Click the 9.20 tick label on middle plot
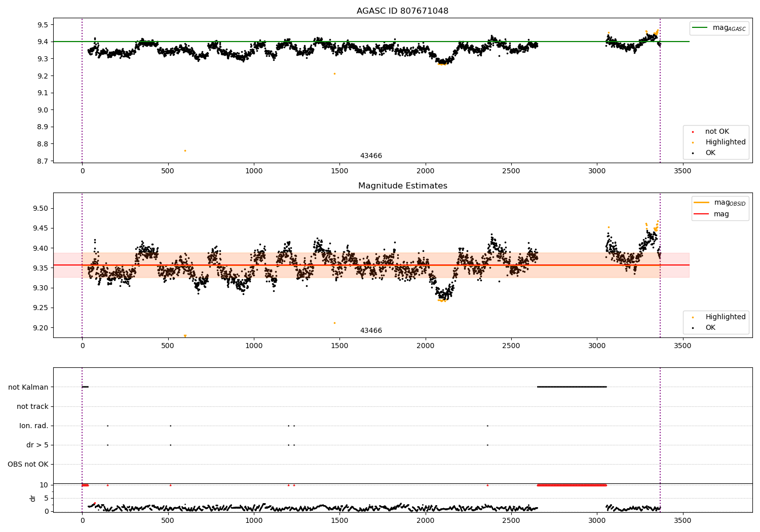This screenshot has height=532, width=760. tap(41, 328)
